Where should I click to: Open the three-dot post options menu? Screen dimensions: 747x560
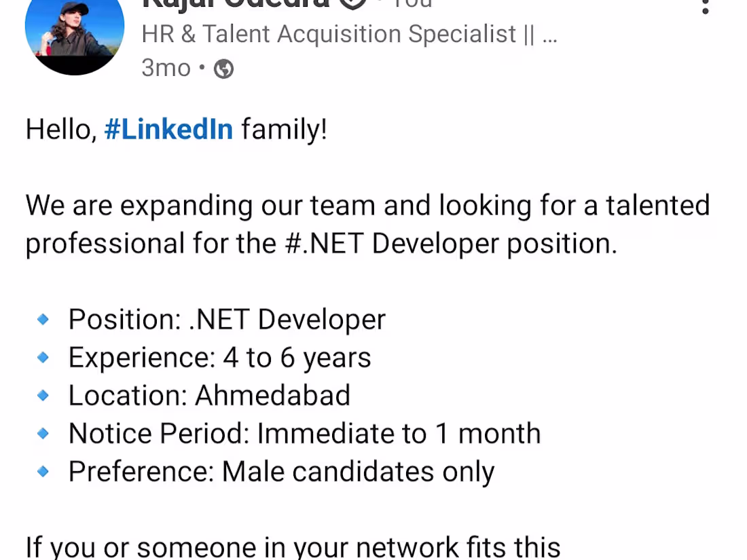[706, 5]
